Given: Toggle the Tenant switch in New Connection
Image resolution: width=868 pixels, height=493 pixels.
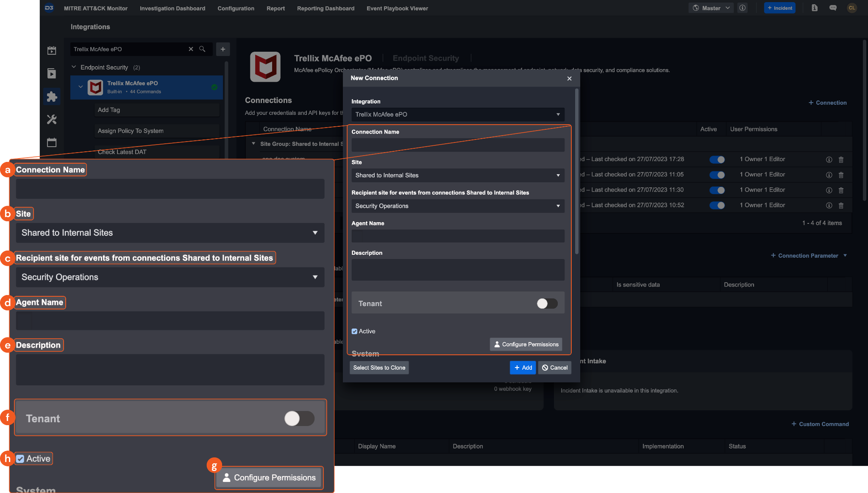Looking at the screenshot, I should click(547, 304).
